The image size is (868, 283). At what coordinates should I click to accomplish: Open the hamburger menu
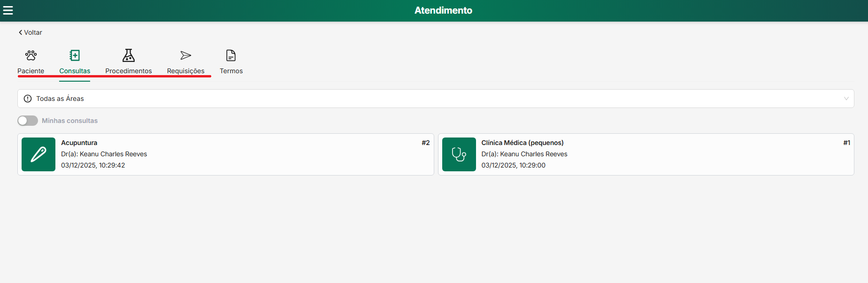pos(8,10)
